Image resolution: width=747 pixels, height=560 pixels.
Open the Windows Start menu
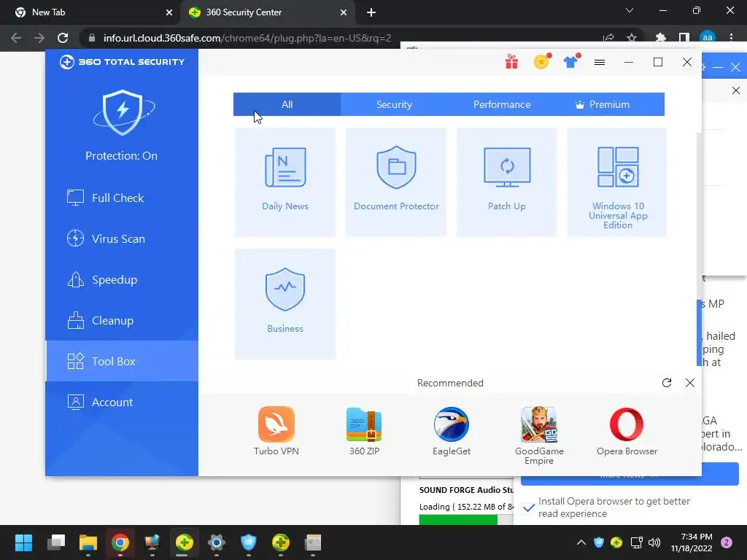tap(23, 542)
